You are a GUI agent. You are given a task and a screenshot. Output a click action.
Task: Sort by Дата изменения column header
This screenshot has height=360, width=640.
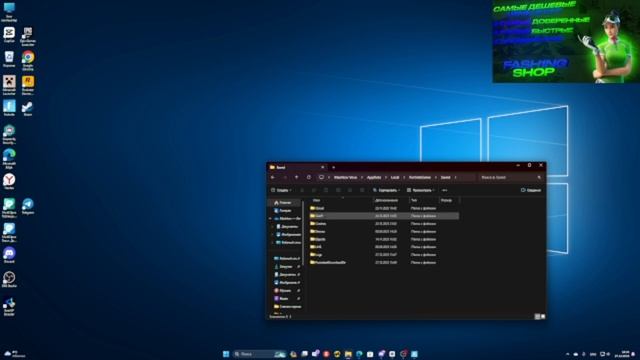pyautogui.click(x=387, y=200)
